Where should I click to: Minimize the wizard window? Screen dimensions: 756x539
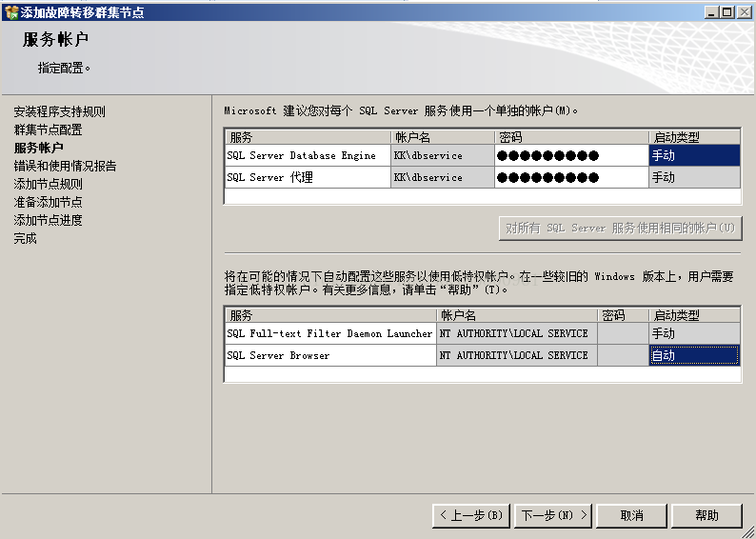(711, 12)
